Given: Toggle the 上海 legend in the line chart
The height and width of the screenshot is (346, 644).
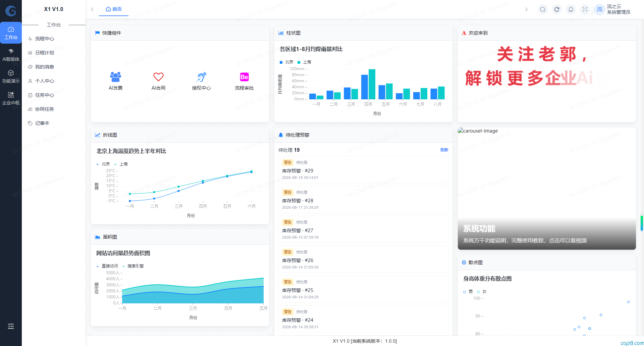Looking at the screenshot, I should tap(121, 164).
